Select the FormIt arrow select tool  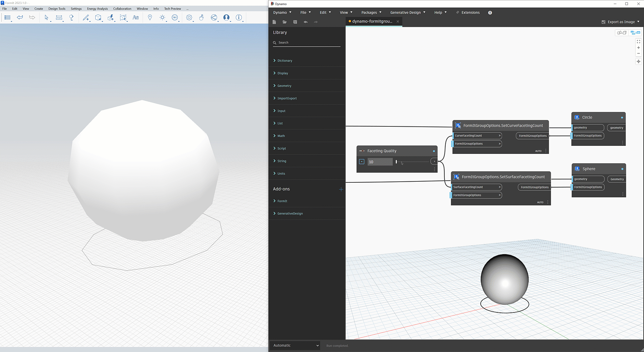47,17
